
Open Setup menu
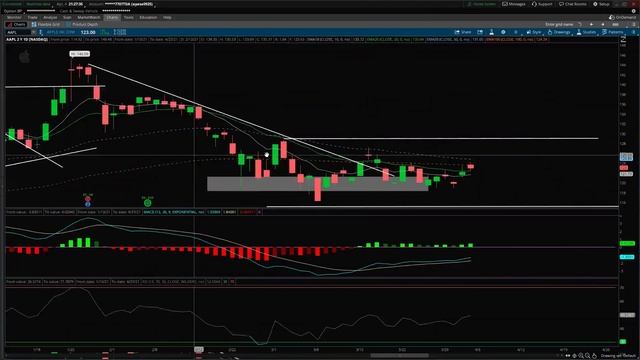[x=601, y=4]
